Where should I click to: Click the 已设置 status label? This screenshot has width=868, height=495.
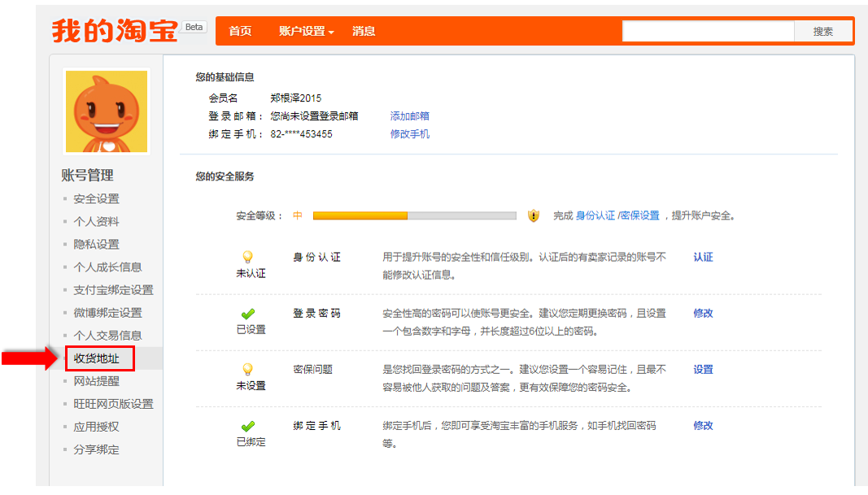pyautogui.click(x=251, y=330)
